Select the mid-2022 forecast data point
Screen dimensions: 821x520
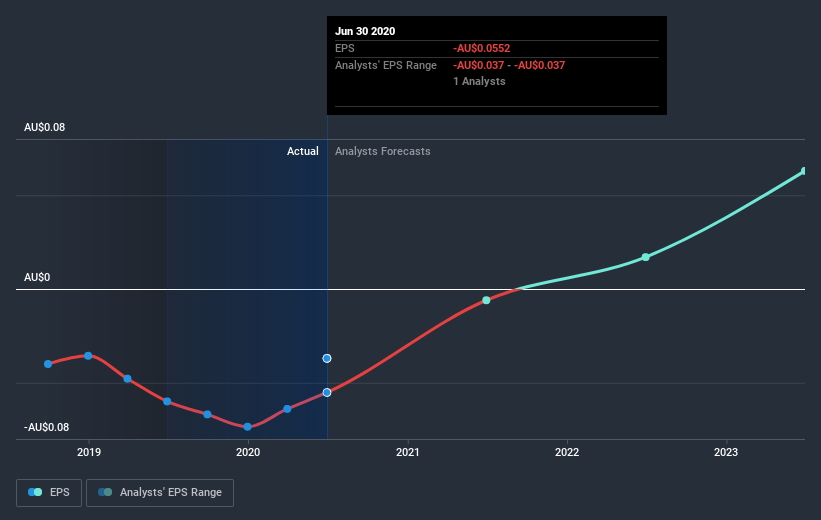coord(646,257)
